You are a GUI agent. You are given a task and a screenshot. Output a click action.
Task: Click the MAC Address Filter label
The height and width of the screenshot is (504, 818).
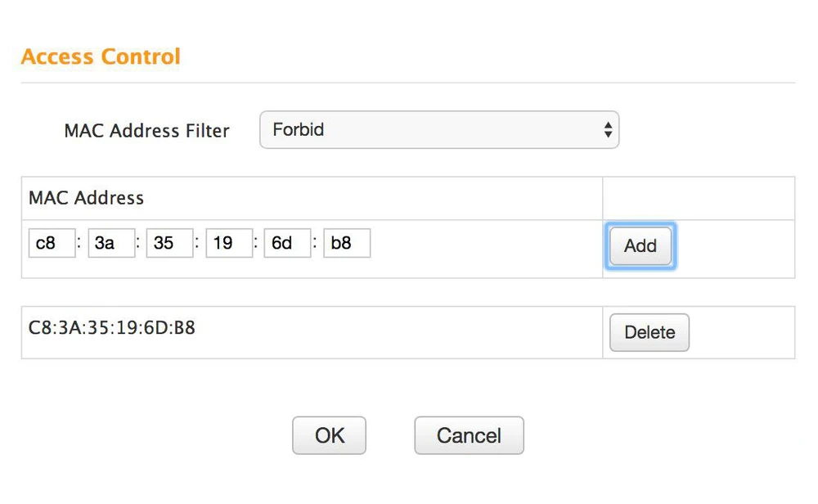tap(146, 131)
